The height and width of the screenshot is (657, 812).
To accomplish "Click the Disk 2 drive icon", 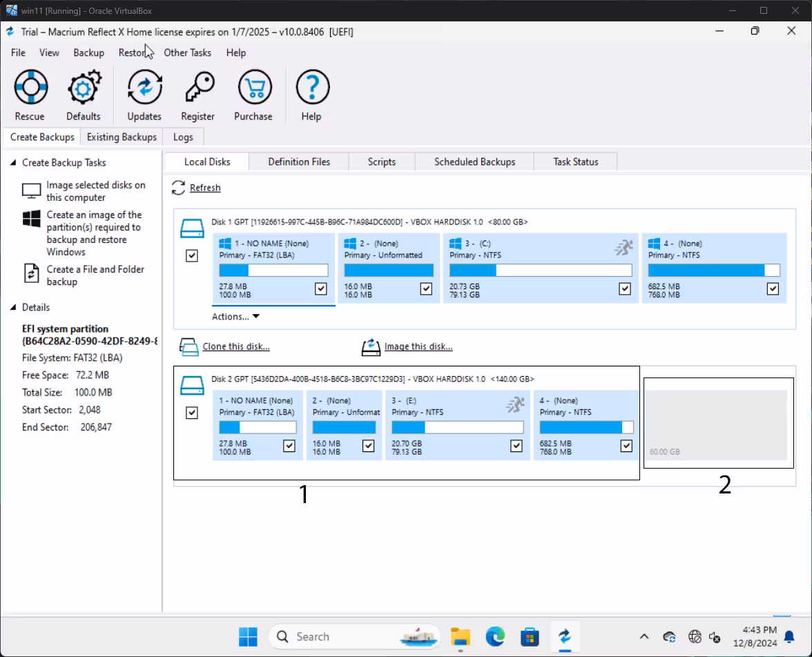I will pyautogui.click(x=192, y=386).
